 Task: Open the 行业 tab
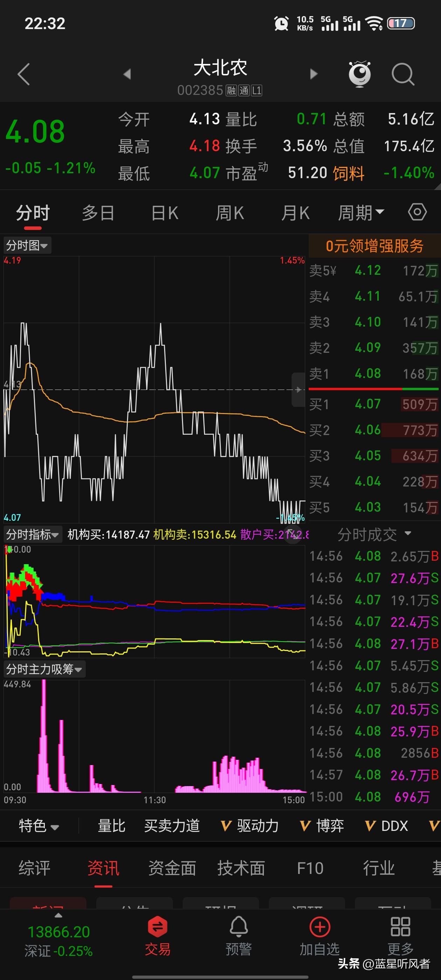(x=379, y=869)
